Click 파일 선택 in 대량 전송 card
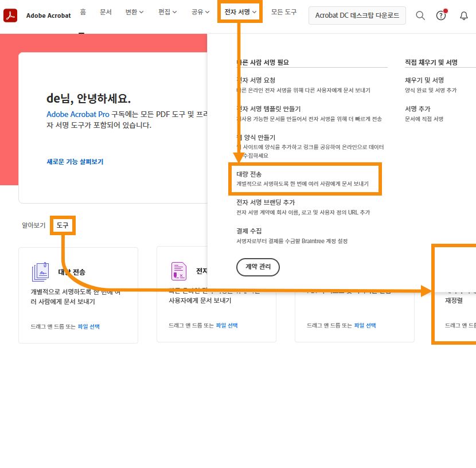476x468 pixels. point(89,326)
